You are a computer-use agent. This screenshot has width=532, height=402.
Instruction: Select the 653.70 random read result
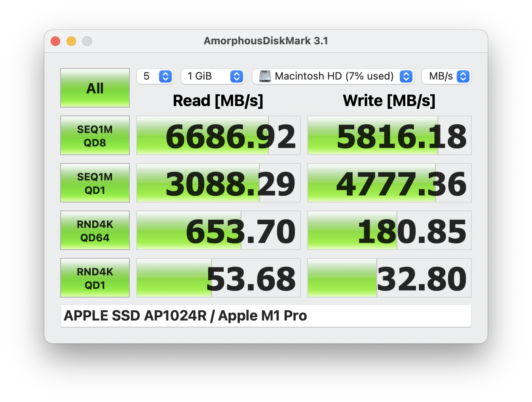point(218,230)
